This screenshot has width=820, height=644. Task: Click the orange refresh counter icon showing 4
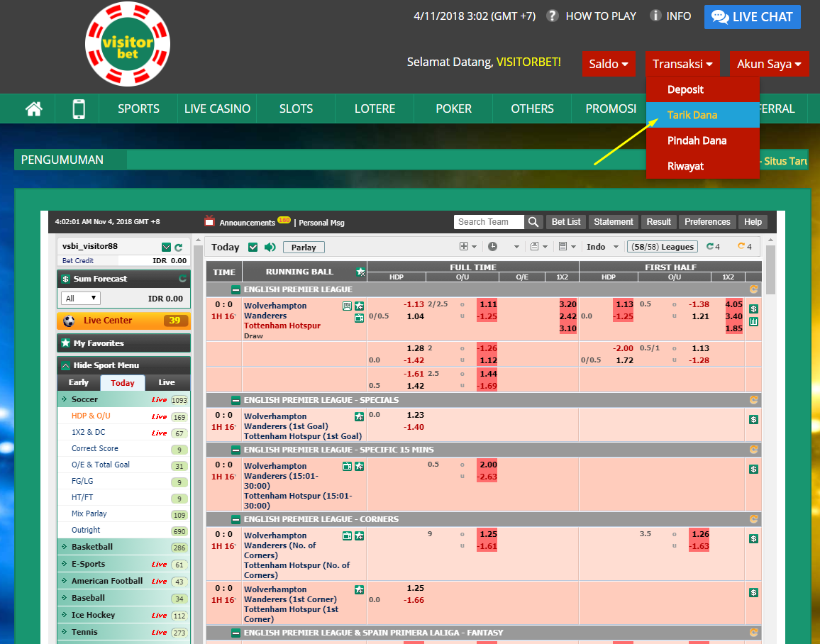[x=741, y=246]
